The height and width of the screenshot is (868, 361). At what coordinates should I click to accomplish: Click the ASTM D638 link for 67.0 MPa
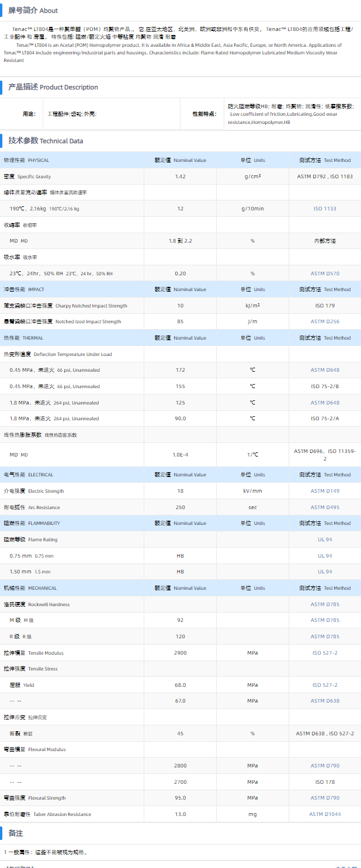[x=325, y=701]
